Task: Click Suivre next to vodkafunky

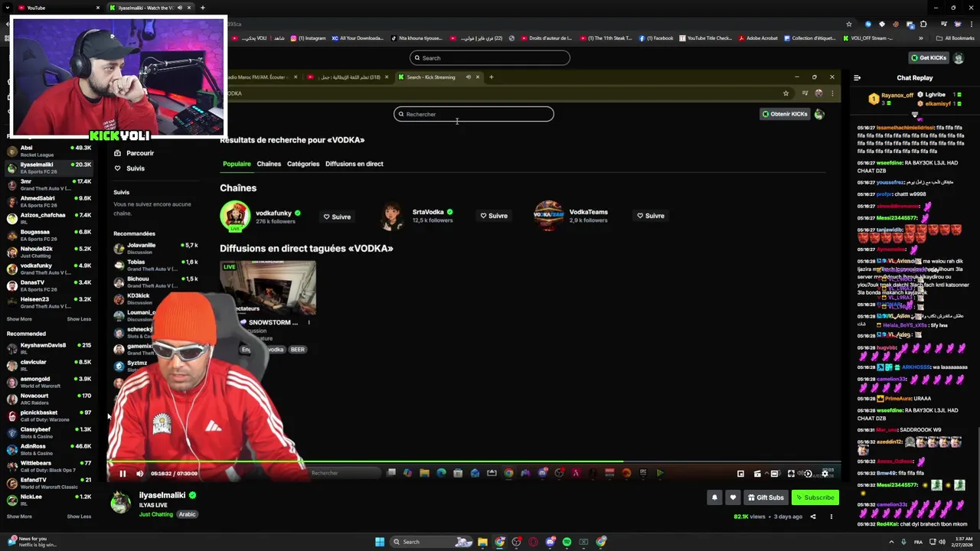Action: (x=337, y=216)
